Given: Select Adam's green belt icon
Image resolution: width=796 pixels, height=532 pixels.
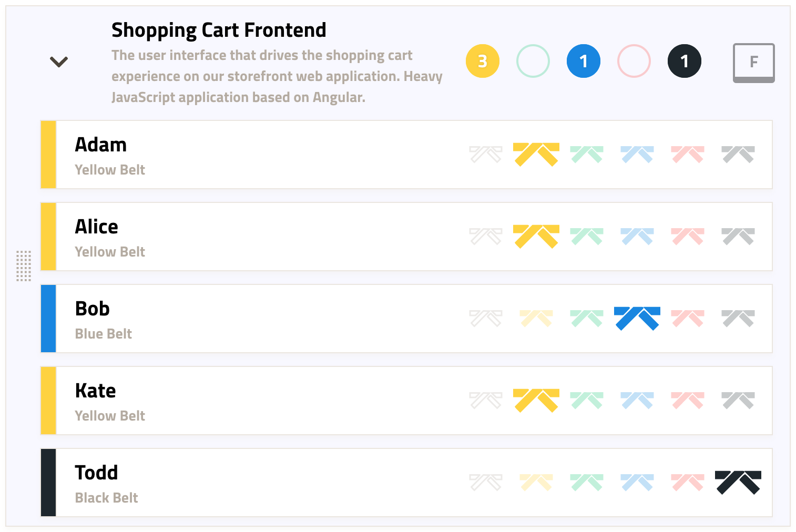Looking at the screenshot, I should [x=587, y=155].
